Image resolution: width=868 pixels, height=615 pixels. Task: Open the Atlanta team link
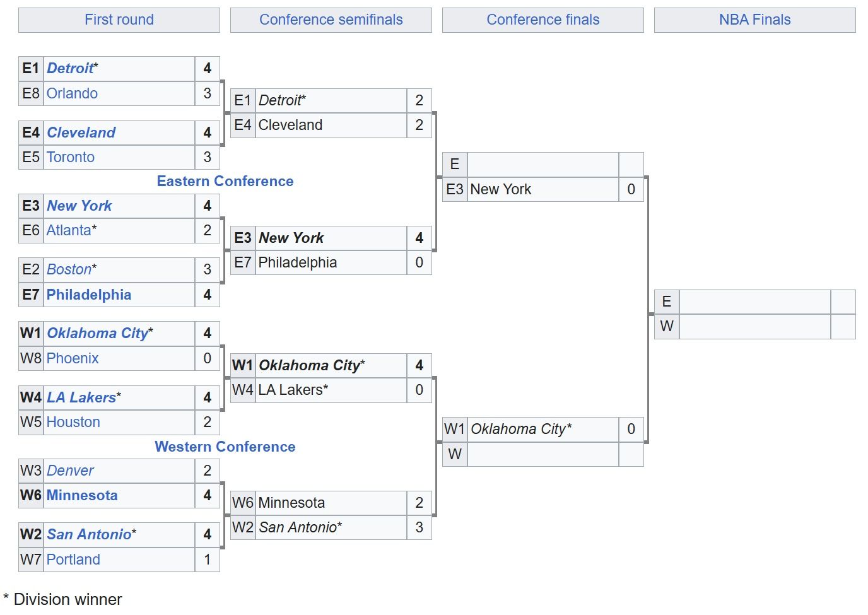click(x=69, y=230)
